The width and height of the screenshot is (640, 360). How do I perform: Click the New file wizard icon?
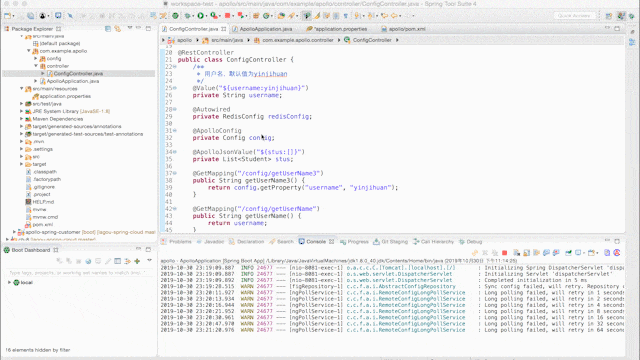click(x=8, y=16)
